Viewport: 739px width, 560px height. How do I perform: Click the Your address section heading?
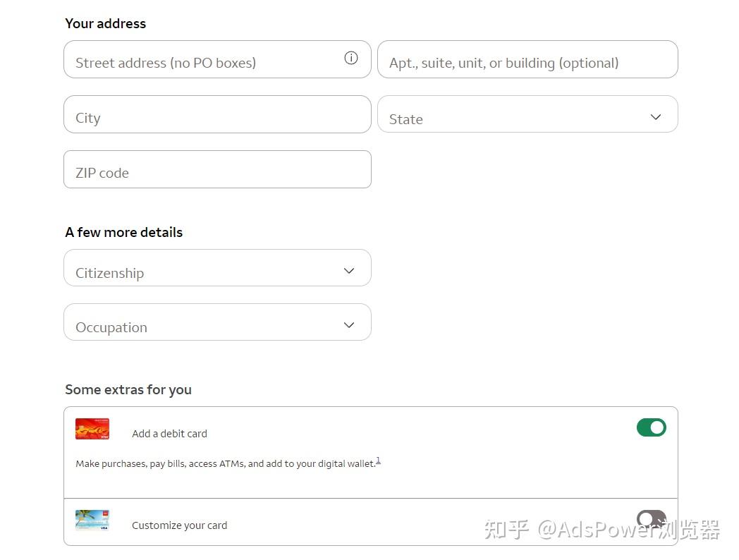coord(105,23)
